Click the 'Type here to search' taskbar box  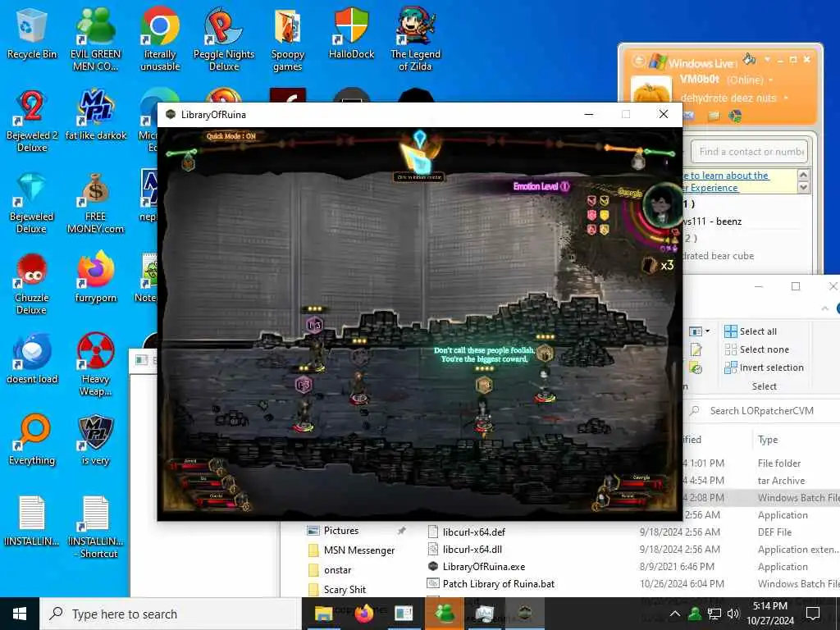pyautogui.click(x=170, y=614)
